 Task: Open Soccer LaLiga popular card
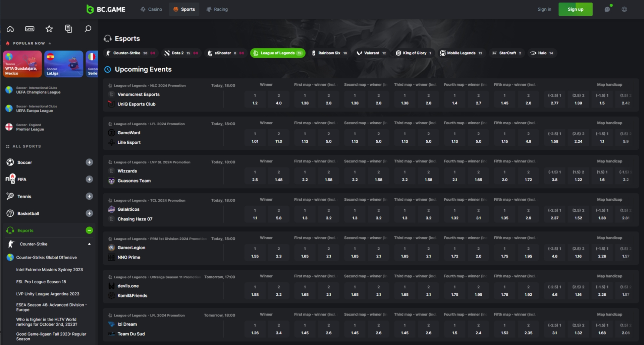64,64
